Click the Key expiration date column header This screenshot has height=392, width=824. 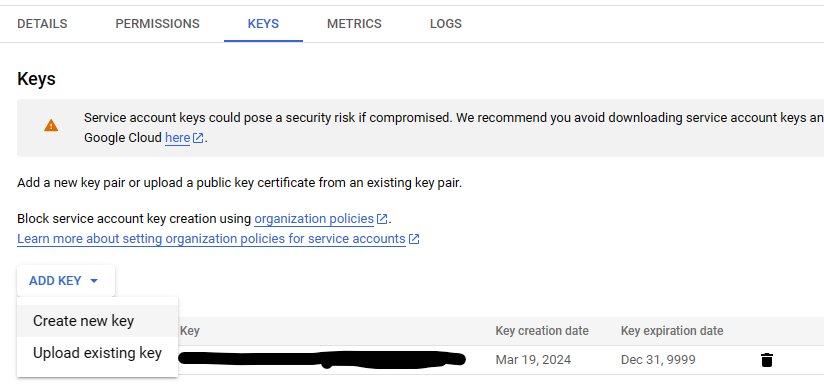point(672,331)
